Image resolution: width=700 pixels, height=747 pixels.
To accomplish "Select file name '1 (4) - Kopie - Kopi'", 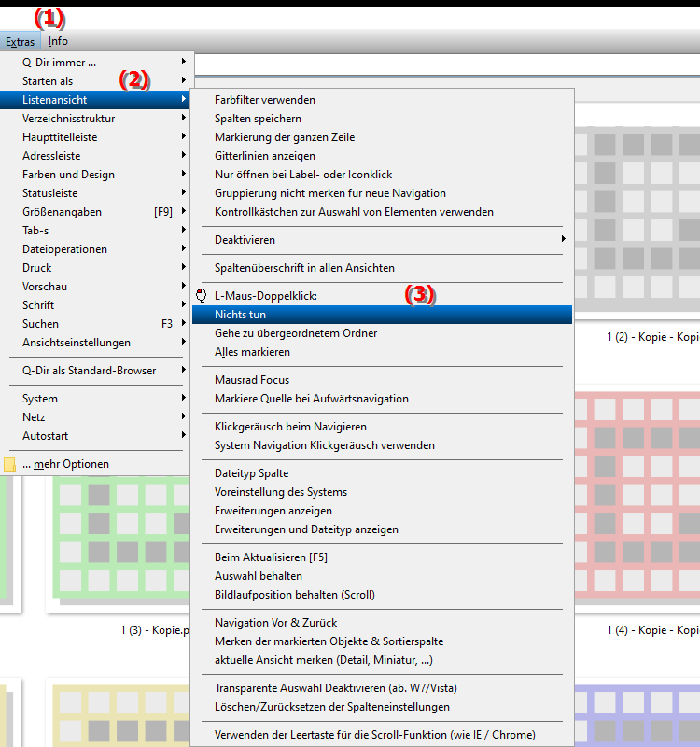I will tap(652, 630).
